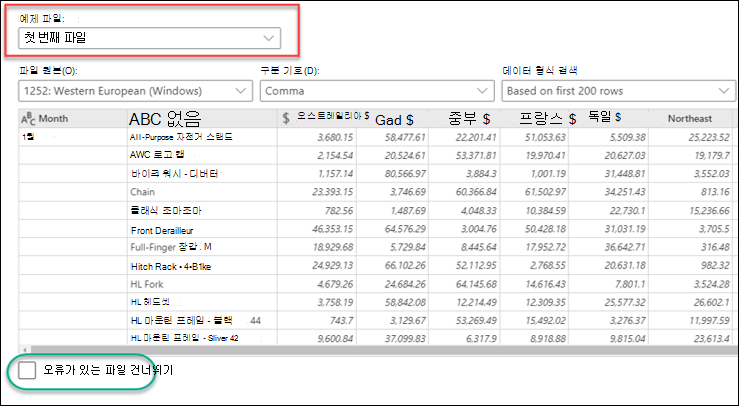Click the value 3,680.15 cell

(x=317, y=137)
